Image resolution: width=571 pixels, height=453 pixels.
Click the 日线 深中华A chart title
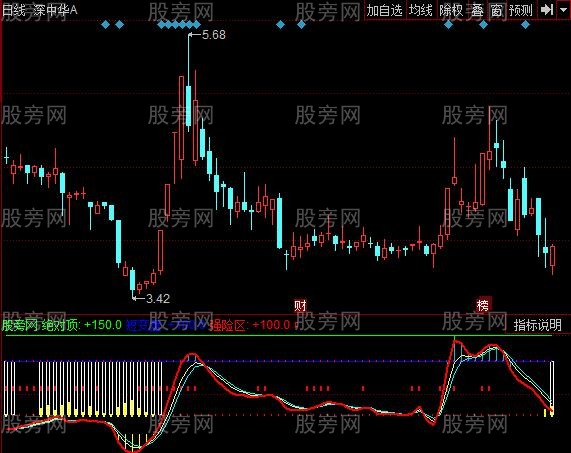[x=39, y=10]
